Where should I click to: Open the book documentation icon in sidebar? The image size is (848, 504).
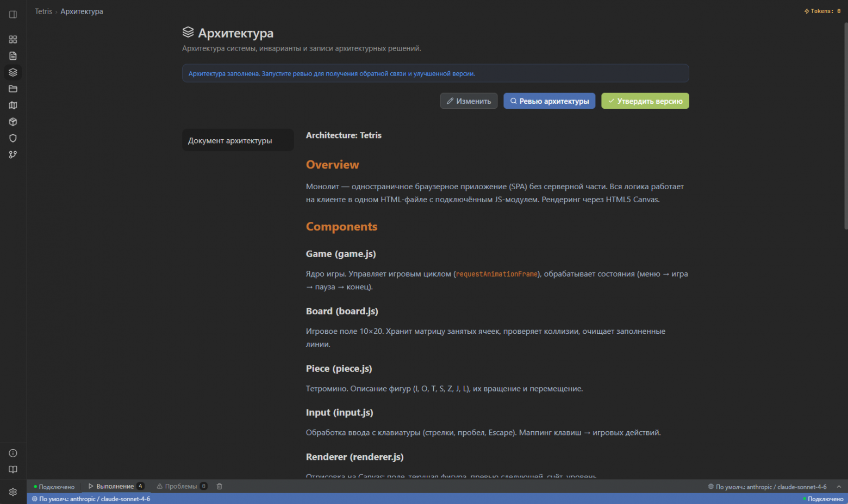(x=13, y=470)
